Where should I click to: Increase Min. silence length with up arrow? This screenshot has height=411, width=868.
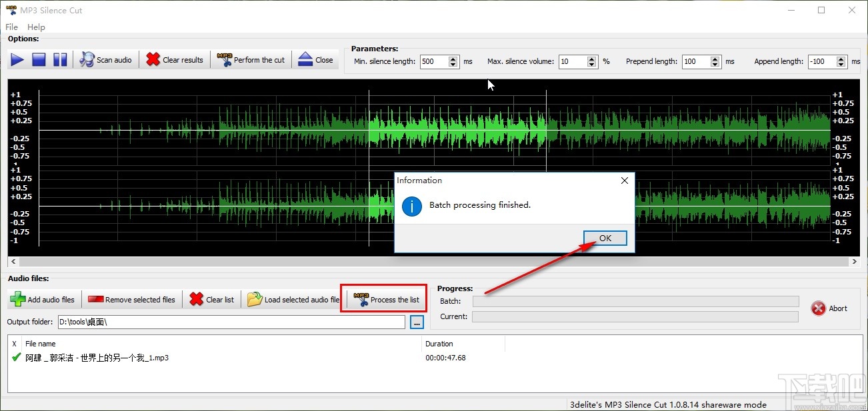[453, 58]
